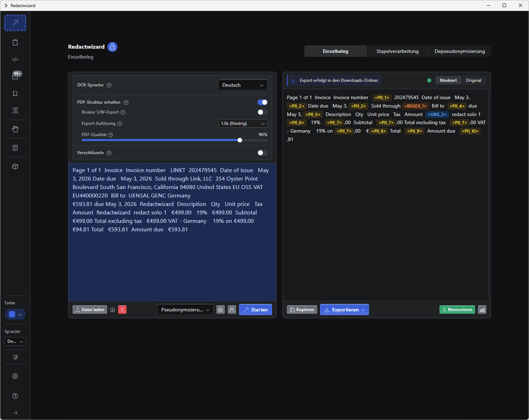
Task: Open the Farbe color picker dropdown
Action: (x=15, y=314)
